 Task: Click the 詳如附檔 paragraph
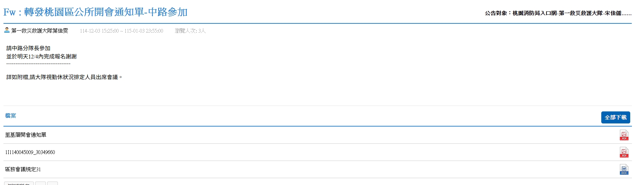pos(64,77)
